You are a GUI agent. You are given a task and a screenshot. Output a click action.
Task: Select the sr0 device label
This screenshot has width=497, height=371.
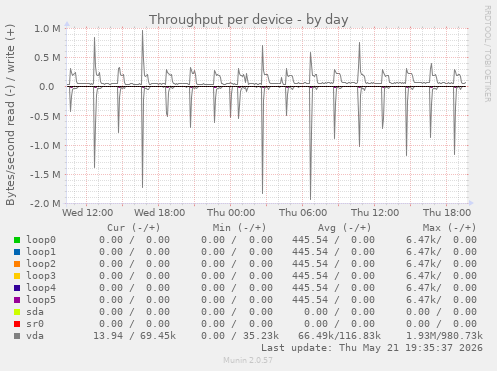click(x=35, y=324)
